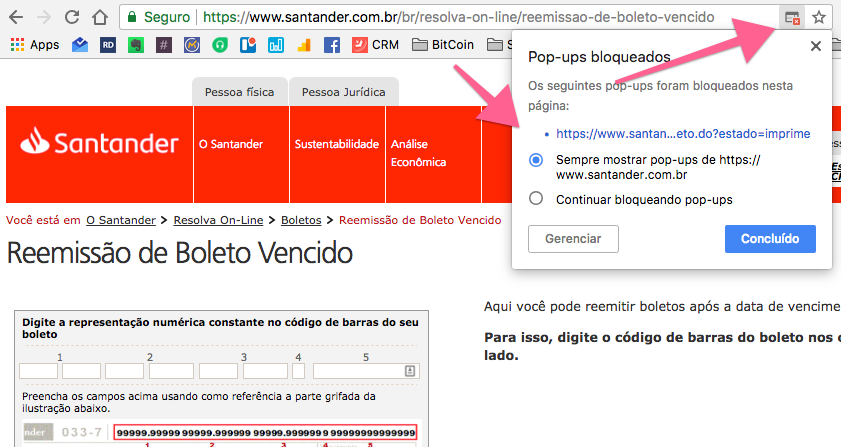Screen dimensions: 841x447
Task: Open the Google Analytics orange bars bookmark
Action: pos(304,45)
